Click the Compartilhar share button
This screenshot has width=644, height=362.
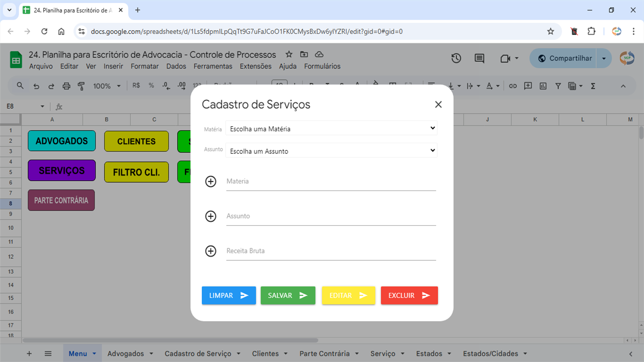(563, 58)
